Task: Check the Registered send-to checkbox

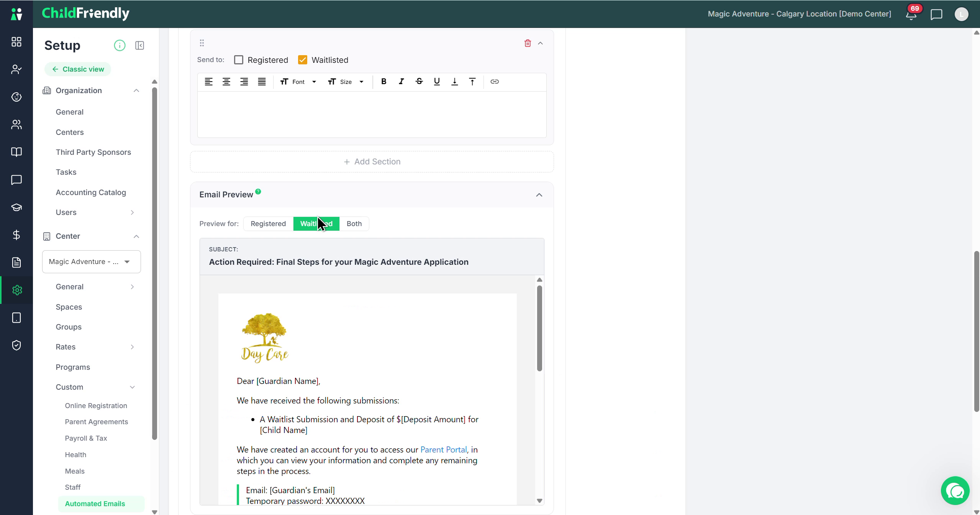Action: [238, 60]
